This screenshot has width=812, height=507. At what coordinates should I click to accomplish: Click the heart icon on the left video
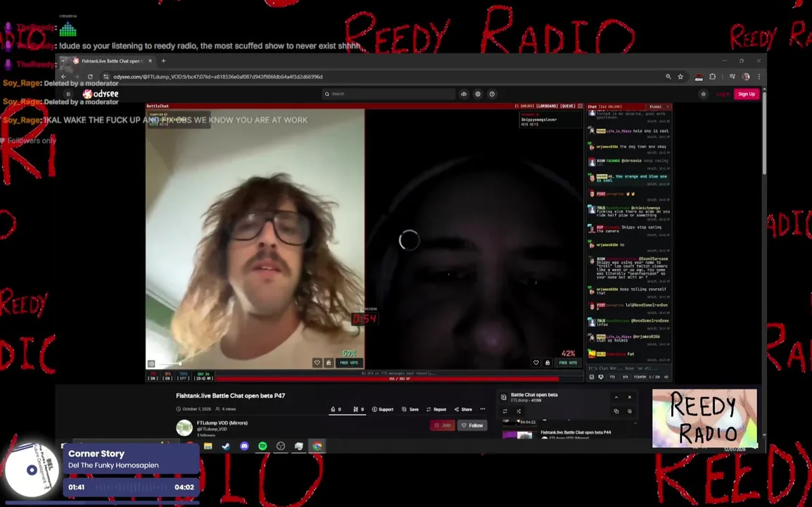(x=317, y=363)
